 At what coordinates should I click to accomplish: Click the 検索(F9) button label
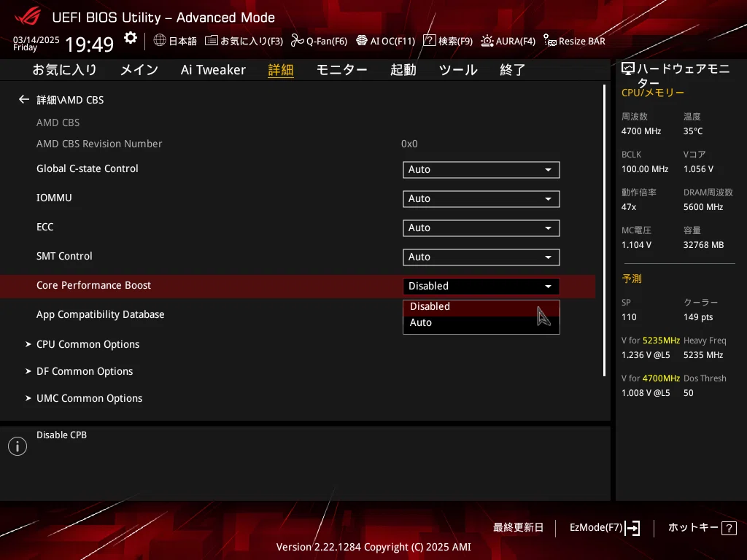(455, 41)
